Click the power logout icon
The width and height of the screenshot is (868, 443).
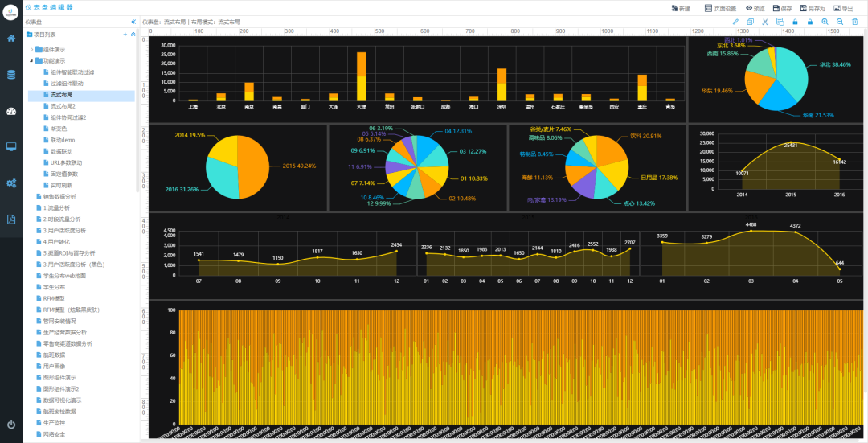point(11,425)
